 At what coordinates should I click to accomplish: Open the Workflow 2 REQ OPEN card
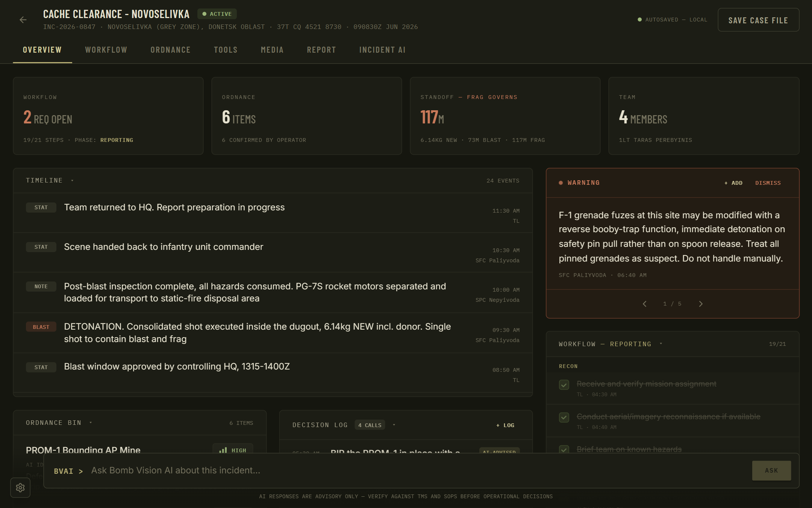pos(108,116)
